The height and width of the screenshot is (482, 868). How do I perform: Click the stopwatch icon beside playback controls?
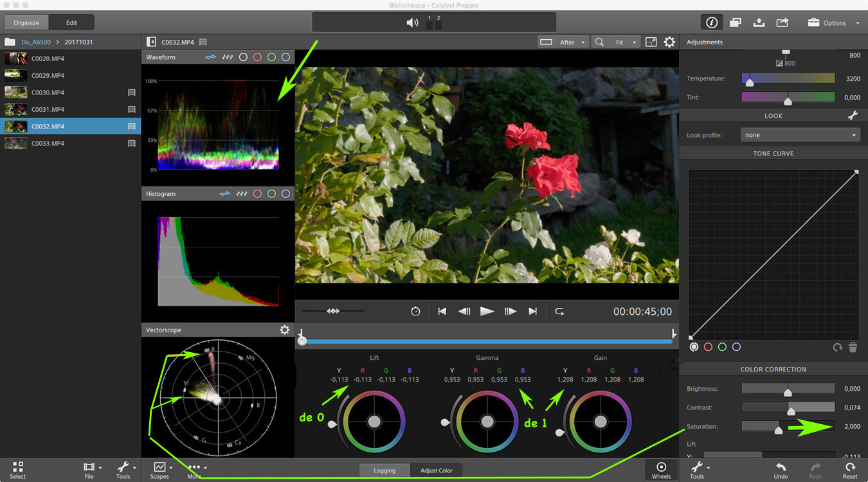415,311
